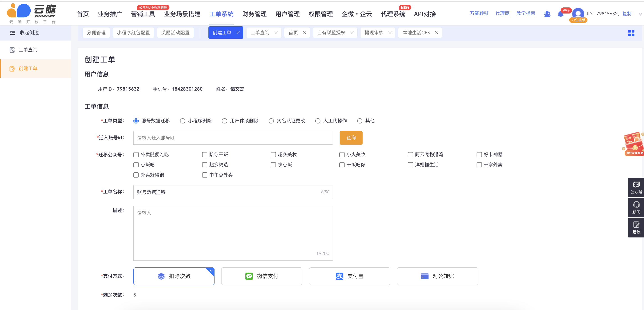Image resolution: width=644 pixels, height=310 pixels.
Task: Open the 万能转链 link
Action: pos(479,14)
